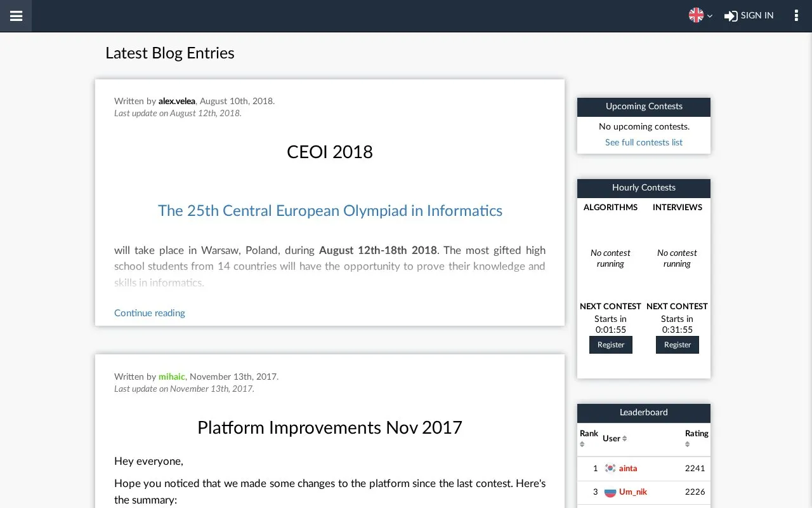812x508 pixels.
Task: Continue reading the CEOI 2018 post
Action: tap(150, 313)
